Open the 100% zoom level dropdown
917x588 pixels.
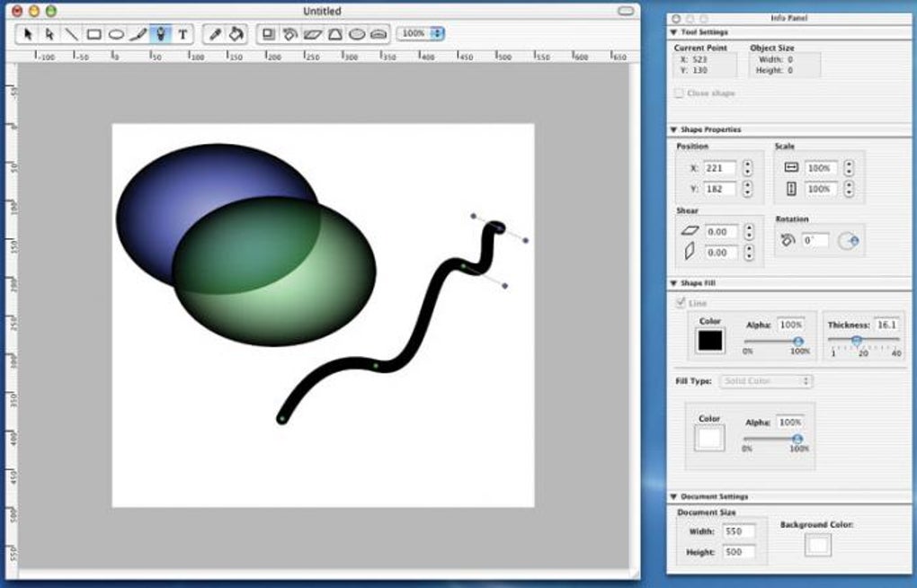coord(421,33)
